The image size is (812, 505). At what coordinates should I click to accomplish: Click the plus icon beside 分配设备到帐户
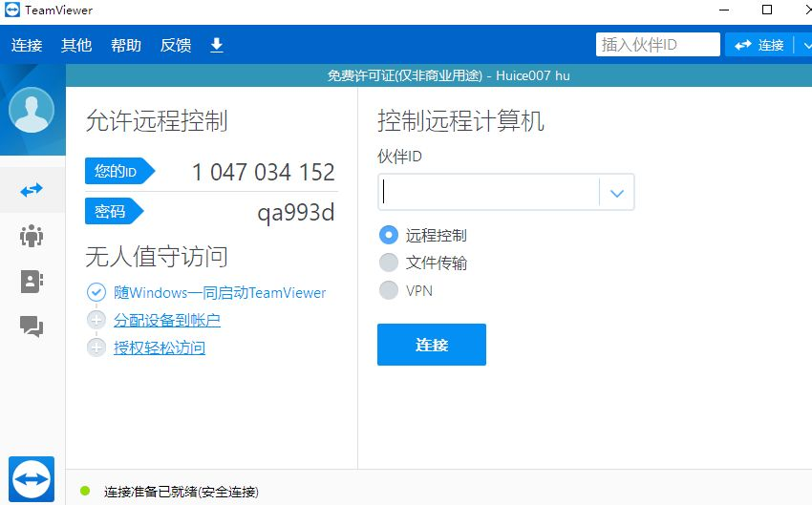(96, 320)
